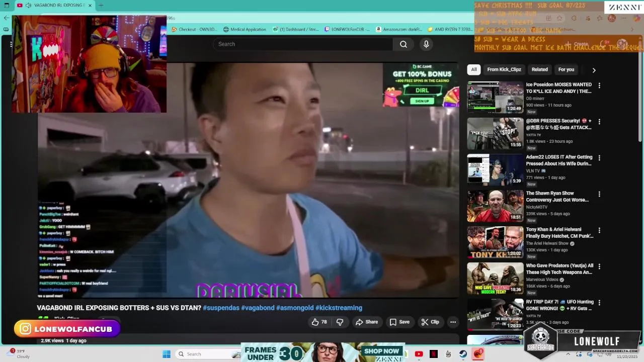Open the RV TRIP DAY 71 thumbnail
Screen dimensions: 644x362
coord(495,315)
